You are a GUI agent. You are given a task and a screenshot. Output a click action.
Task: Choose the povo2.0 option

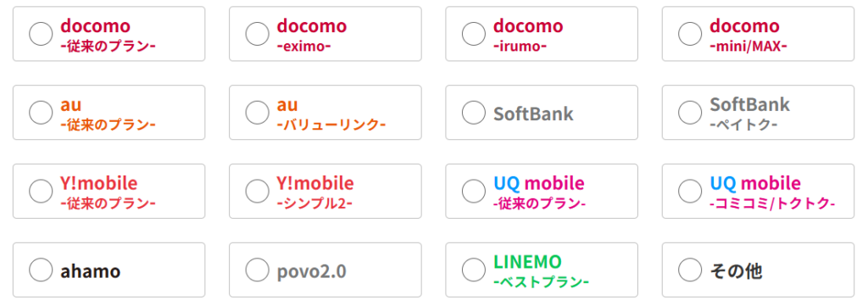point(258,270)
